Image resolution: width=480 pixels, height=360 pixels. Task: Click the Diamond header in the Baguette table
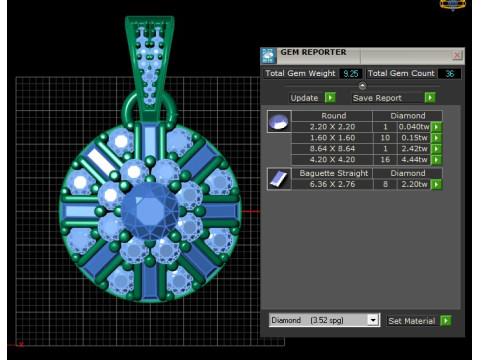click(408, 173)
